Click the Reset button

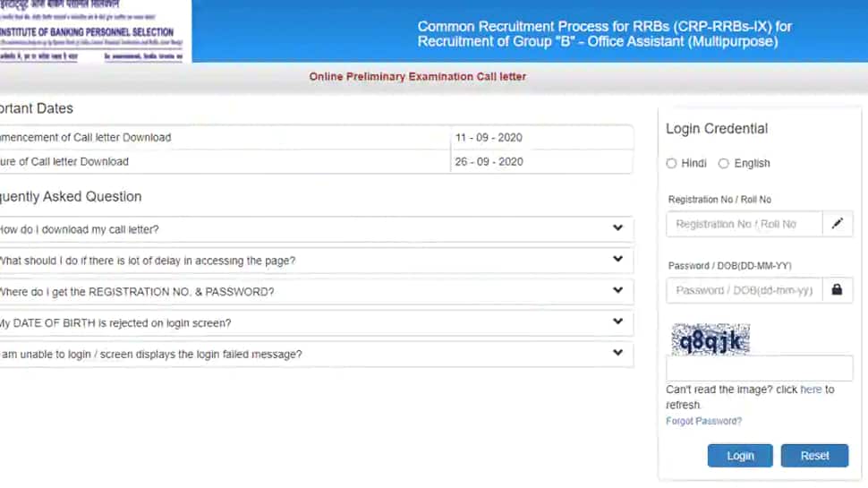click(x=815, y=456)
